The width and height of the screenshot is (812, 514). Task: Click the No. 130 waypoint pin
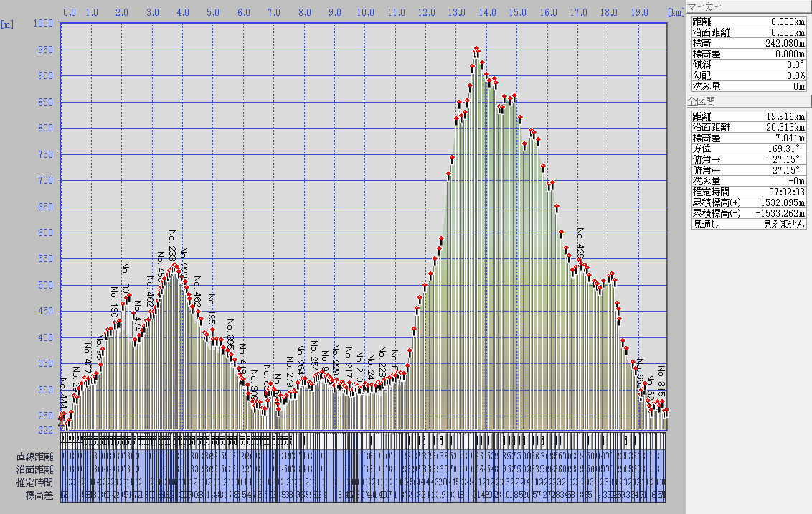pos(114,324)
